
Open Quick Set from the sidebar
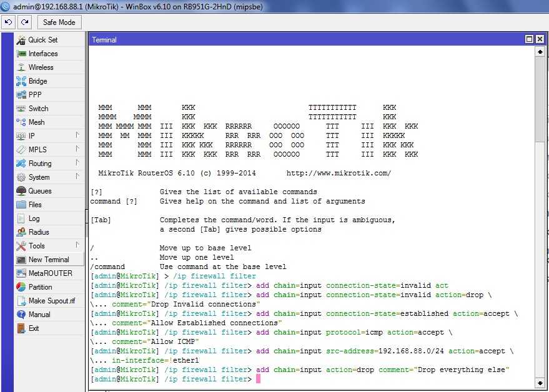click(42, 40)
